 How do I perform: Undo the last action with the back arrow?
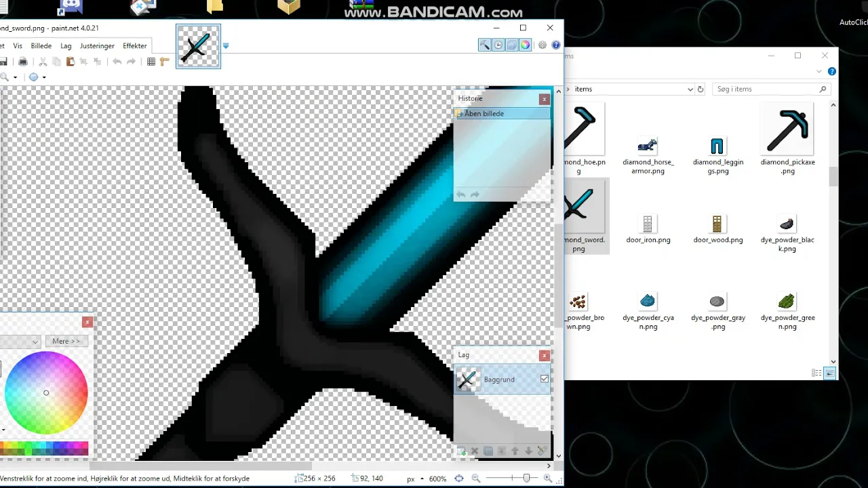[x=117, y=62]
